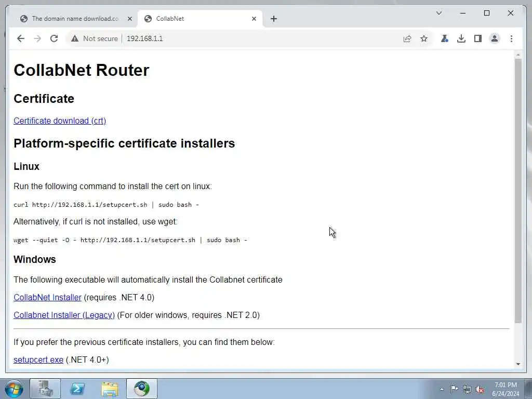Go back to the previous page
The width and height of the screenshot is (532, 399).
pos(21,38)
